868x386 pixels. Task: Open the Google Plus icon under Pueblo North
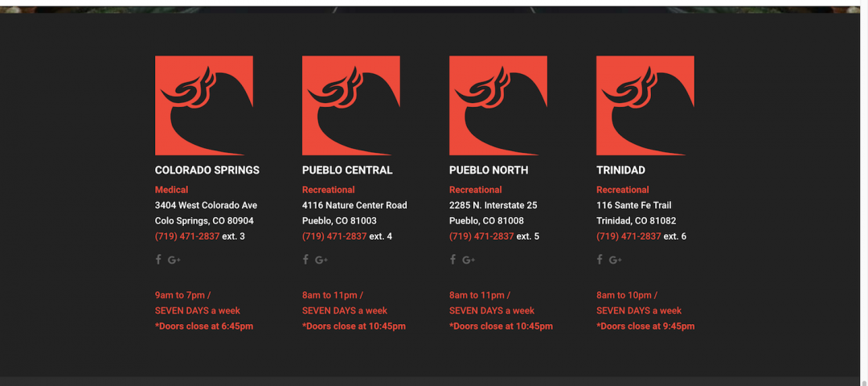pyautogui.click(x=469, y=260)
